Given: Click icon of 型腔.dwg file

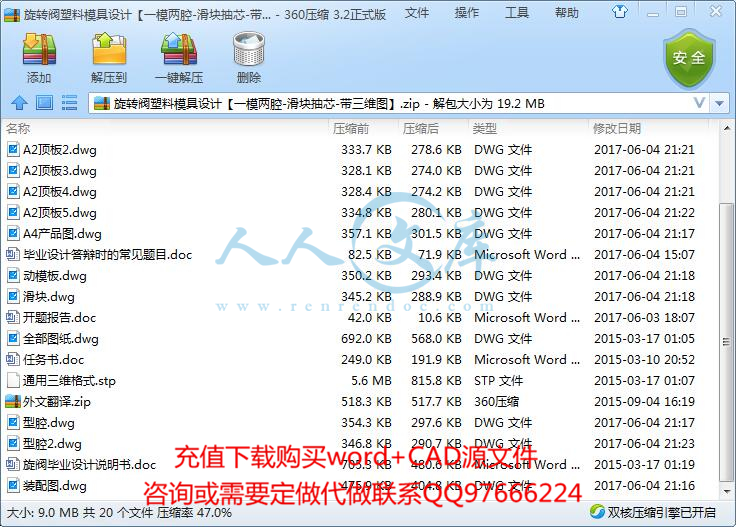Looking at the screenshot, I should [13, 423].
